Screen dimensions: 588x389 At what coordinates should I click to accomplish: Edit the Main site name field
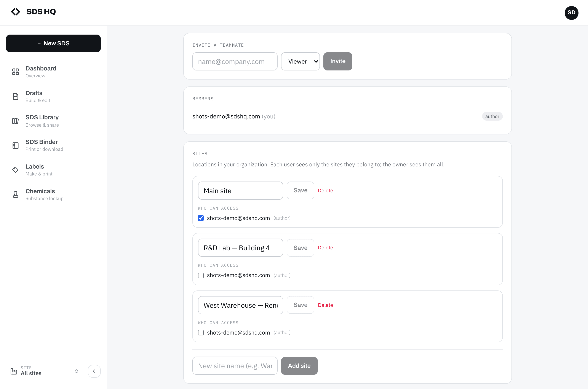[x=240, y=191]
